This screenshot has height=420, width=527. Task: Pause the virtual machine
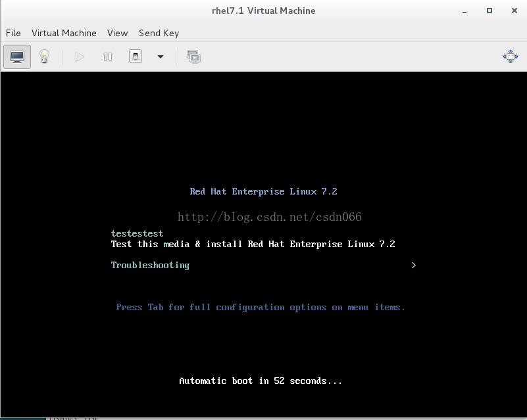pyautogui.click(x=108, y=57)
